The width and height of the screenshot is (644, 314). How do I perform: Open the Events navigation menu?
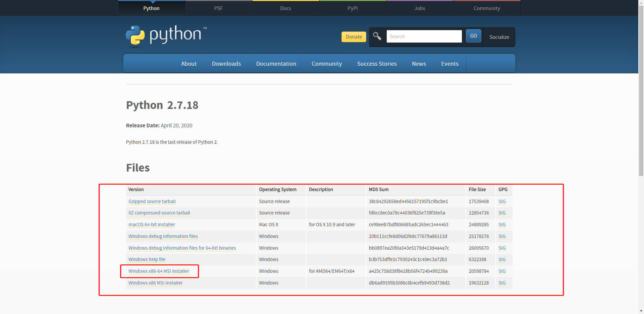point(450,64)
